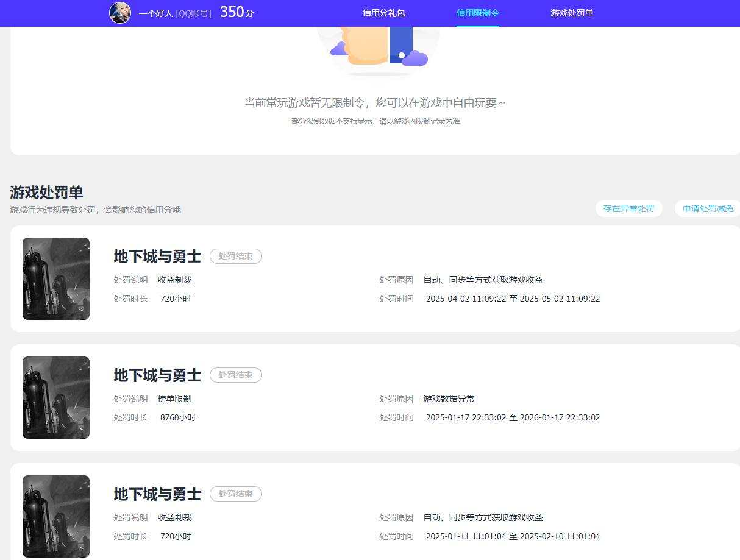The height and width of the screenshot is (560, 740).
Task: Click the 存在异常处罚 button
Action: pos(628,208)
